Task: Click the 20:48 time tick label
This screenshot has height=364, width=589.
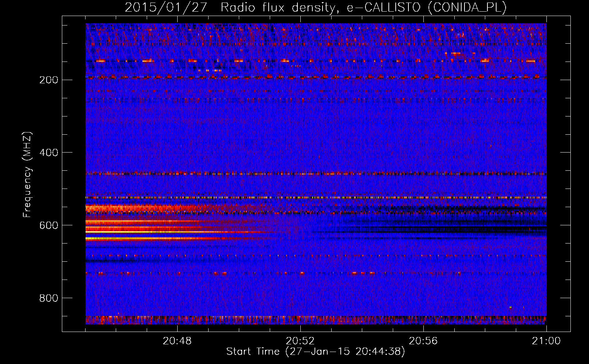Action: point(177,341)
